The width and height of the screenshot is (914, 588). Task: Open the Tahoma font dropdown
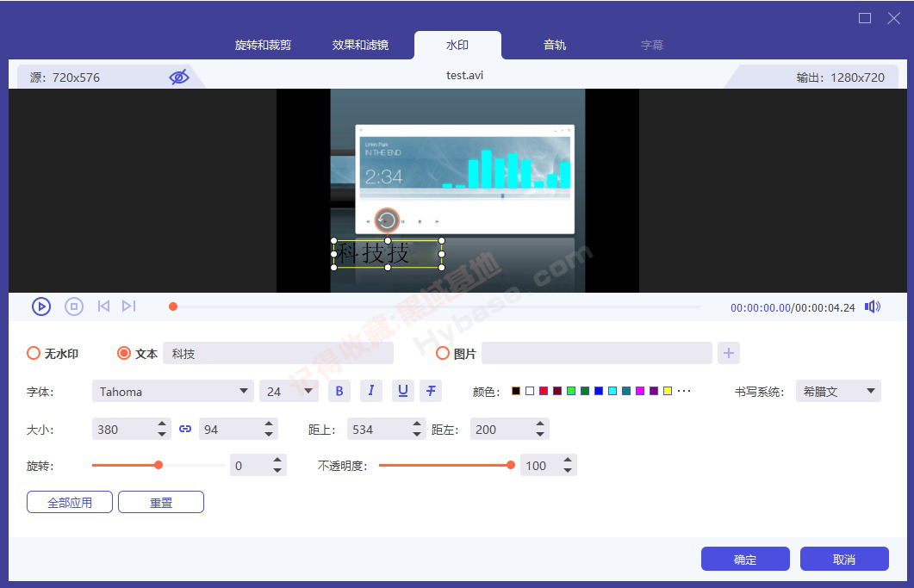(172, 391)
